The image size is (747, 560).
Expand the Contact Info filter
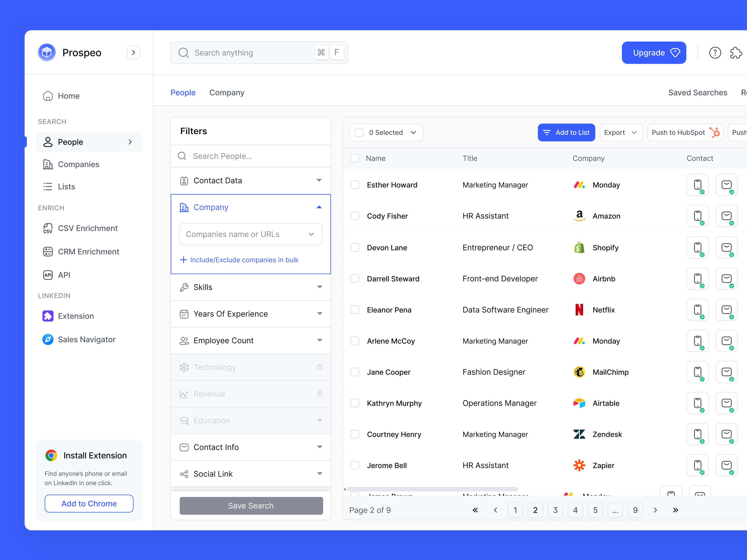[251, 447]
